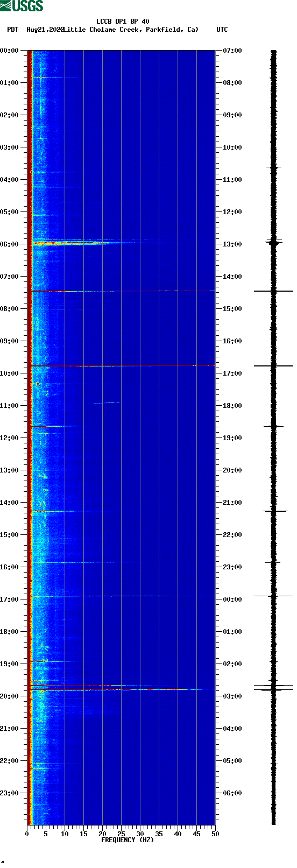Click the 'PDT' timezone label

point(12,30)
